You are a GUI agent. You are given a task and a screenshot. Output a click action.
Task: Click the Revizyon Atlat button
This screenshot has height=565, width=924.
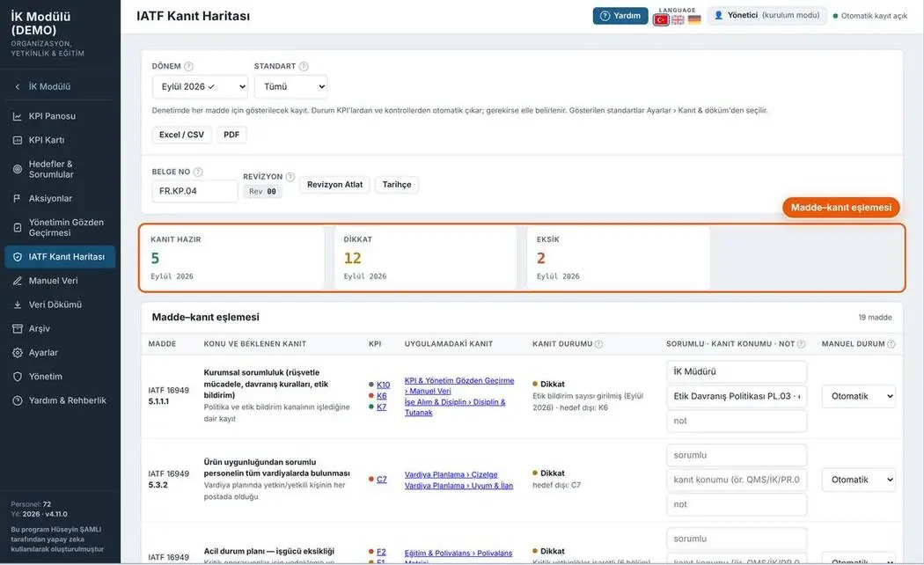(x=334, y=185)
